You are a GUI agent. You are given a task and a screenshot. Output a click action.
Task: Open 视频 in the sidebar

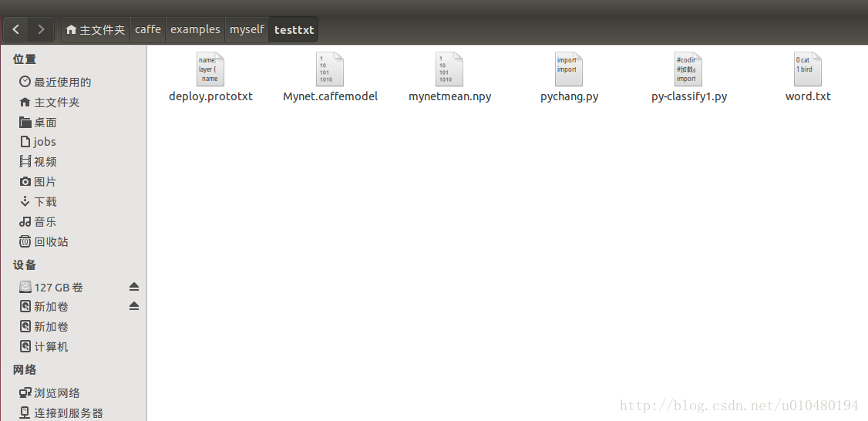click(x=45, y=162)
